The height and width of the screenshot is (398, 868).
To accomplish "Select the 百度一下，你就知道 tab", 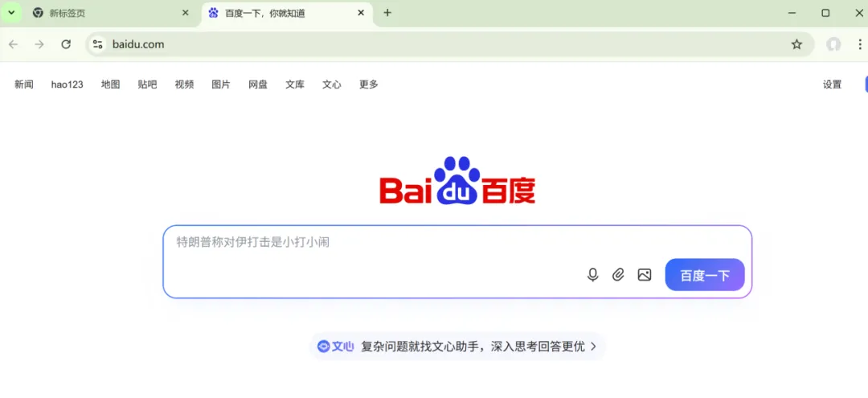I will [x=287, y=14].
